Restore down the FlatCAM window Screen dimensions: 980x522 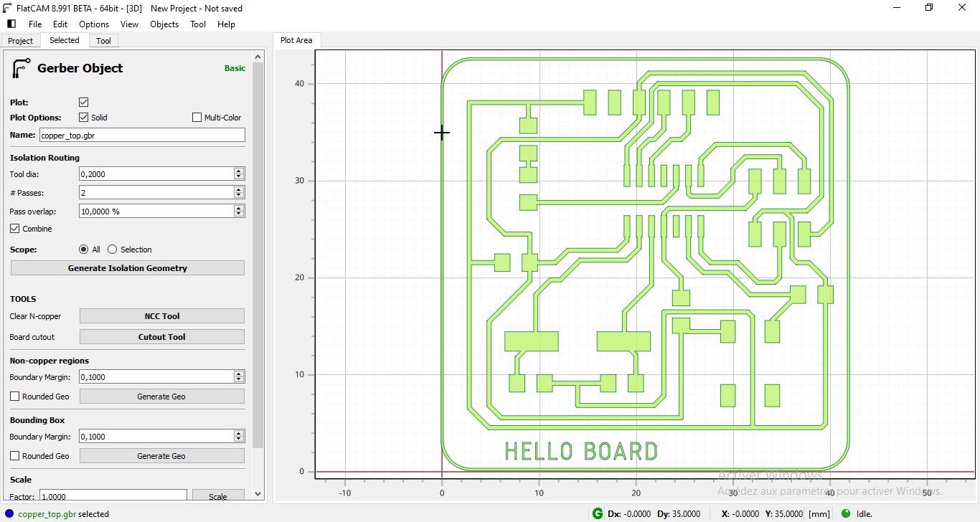click(x=929, y=8)
